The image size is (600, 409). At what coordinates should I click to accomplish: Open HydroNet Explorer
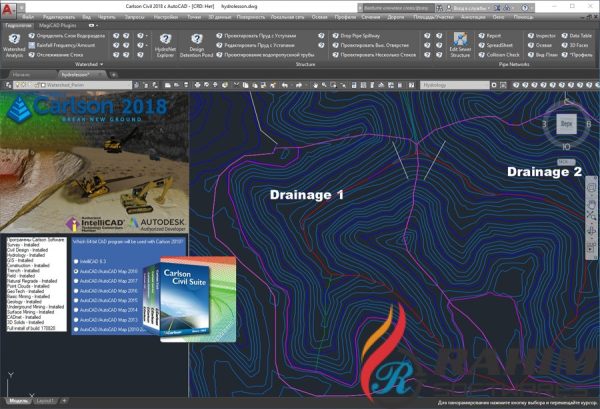[165, 45]
